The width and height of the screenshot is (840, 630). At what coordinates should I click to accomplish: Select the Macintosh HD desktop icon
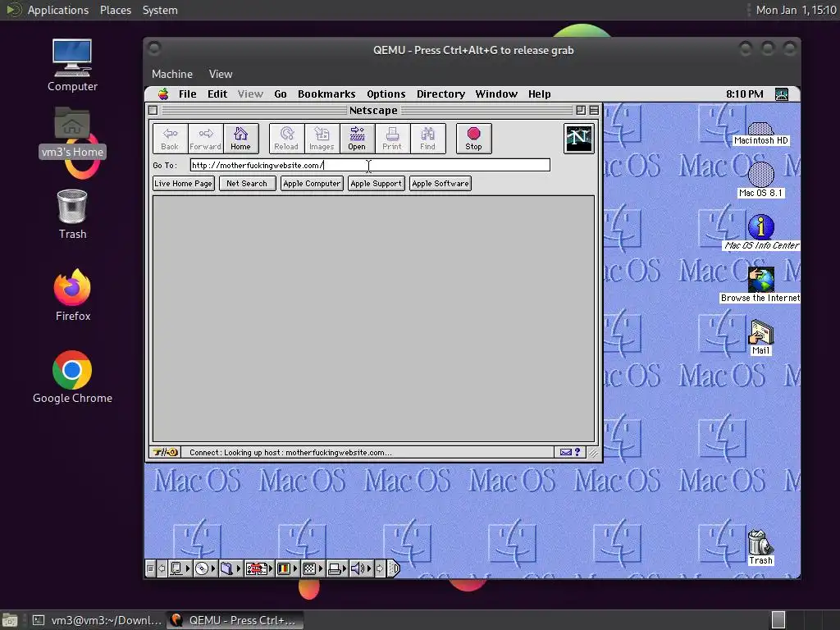(760, 134)
